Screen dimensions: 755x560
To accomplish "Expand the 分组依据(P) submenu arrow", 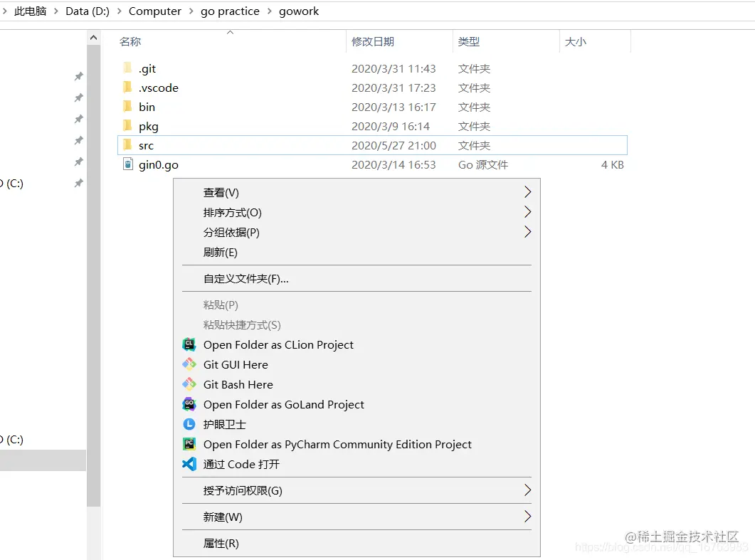I will (527, 232).
